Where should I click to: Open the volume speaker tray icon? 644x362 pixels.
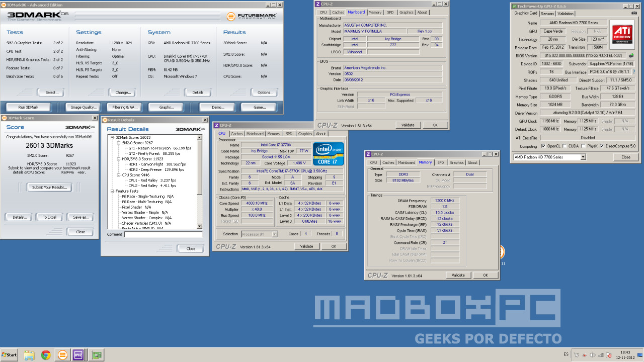pos(593,355)
